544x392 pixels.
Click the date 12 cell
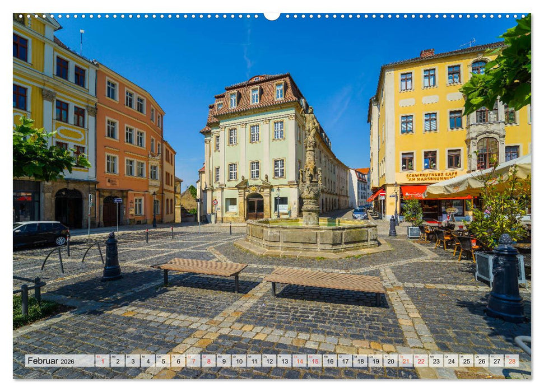point(269,362)
